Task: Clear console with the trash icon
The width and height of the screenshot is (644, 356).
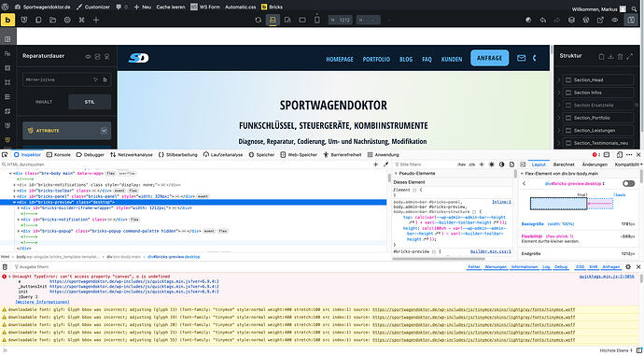Action: pyautogui.click(x=5, y=267)
